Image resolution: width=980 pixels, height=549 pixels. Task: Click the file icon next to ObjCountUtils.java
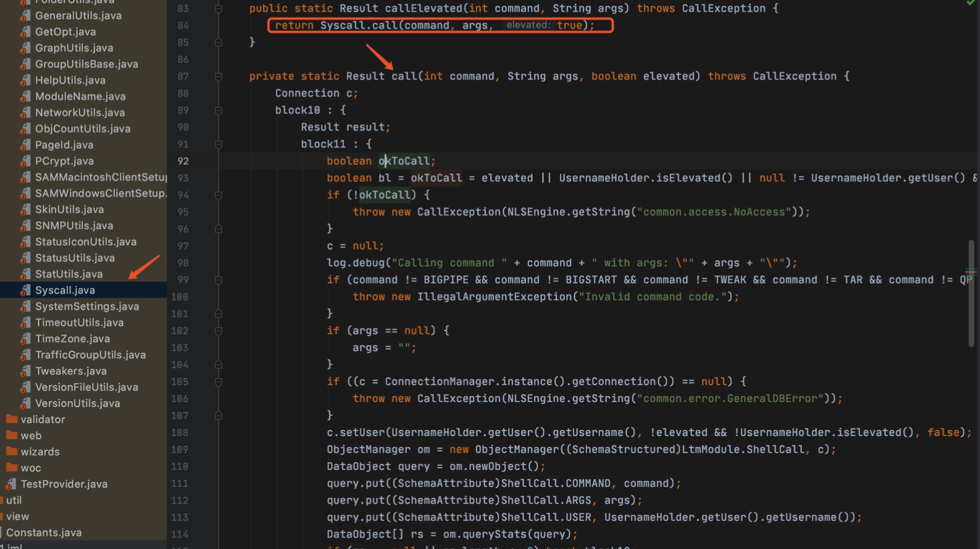click(x=25, y=129)
